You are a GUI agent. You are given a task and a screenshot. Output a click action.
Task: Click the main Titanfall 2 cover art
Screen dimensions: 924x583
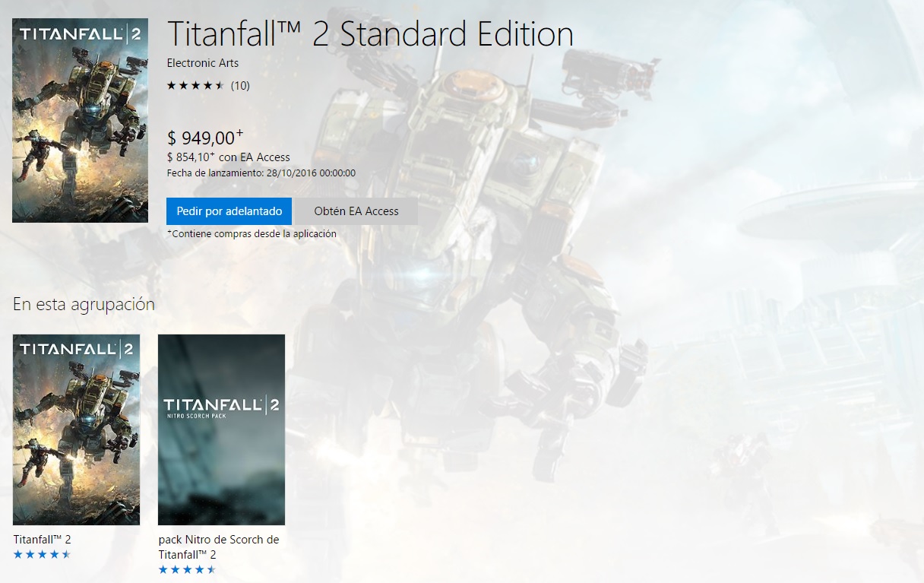coord(80,120)
